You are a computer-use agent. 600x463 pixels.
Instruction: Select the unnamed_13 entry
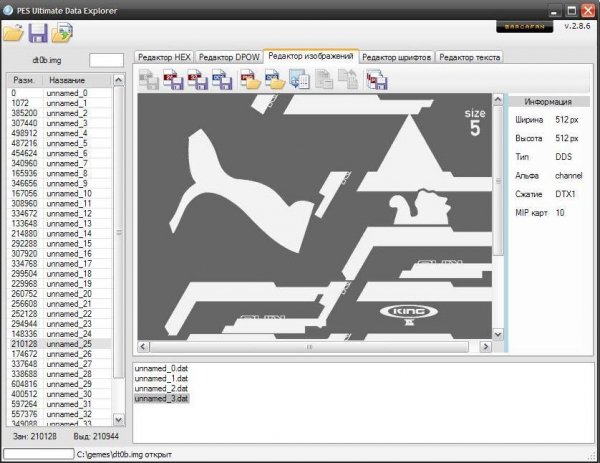(x=60, y=223)
